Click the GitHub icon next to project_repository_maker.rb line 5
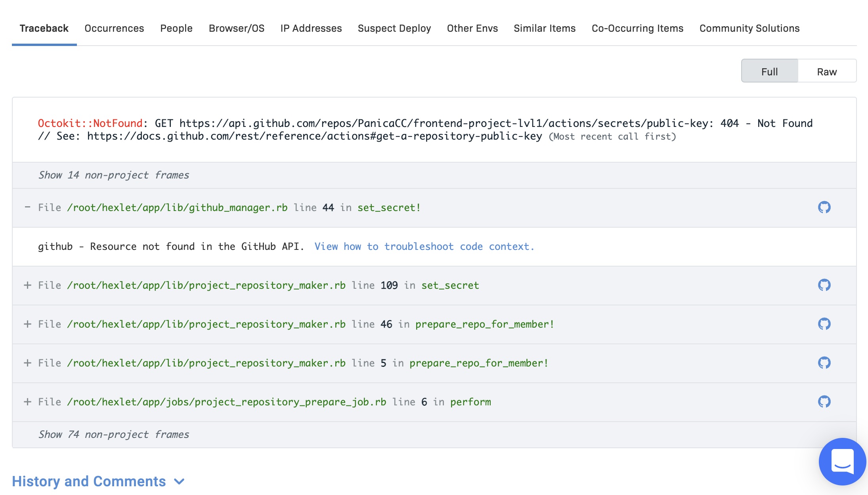 click(x=824, y=363)
